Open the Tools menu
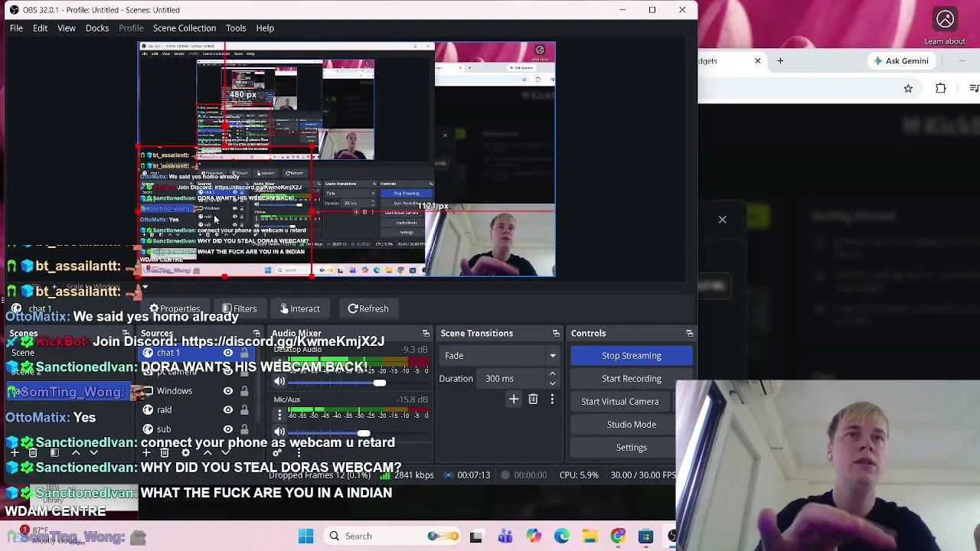 click(x=236, y=28)
